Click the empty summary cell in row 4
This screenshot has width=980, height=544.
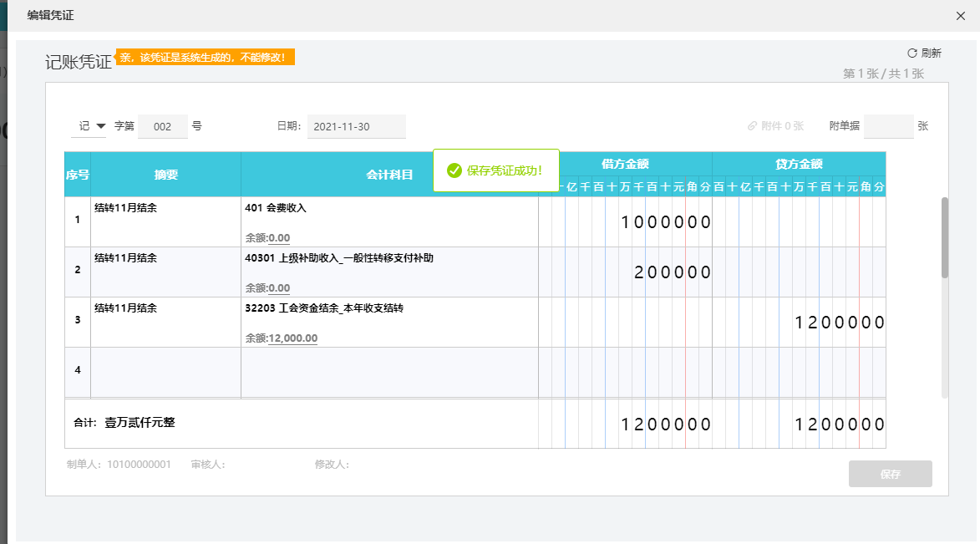[x=165, y=372]
